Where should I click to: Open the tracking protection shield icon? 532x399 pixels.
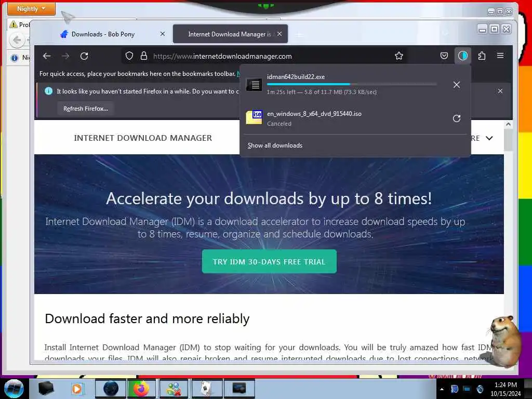(129, 56)
